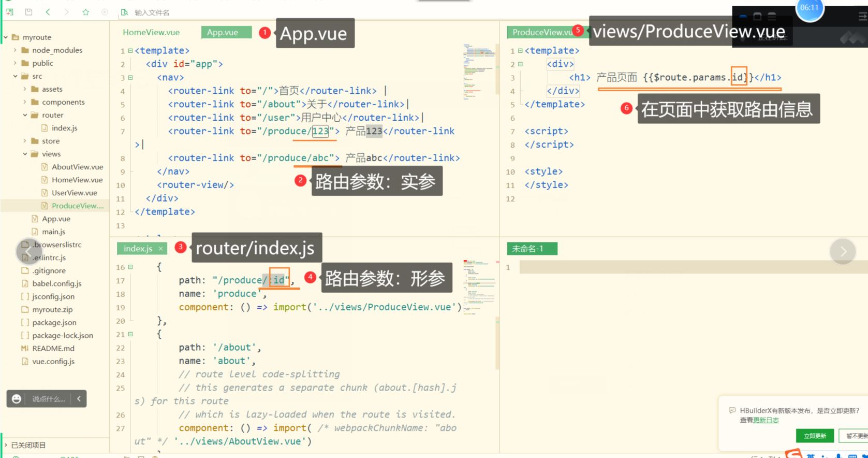
Task: Click the 立即更新 update button
Action: [815, 436]
